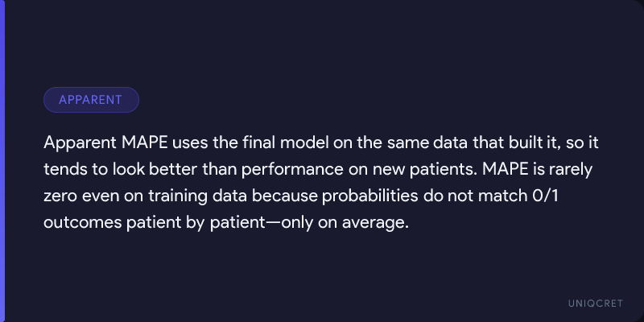Click the purple accent bar on left edge

click(2, 161)
